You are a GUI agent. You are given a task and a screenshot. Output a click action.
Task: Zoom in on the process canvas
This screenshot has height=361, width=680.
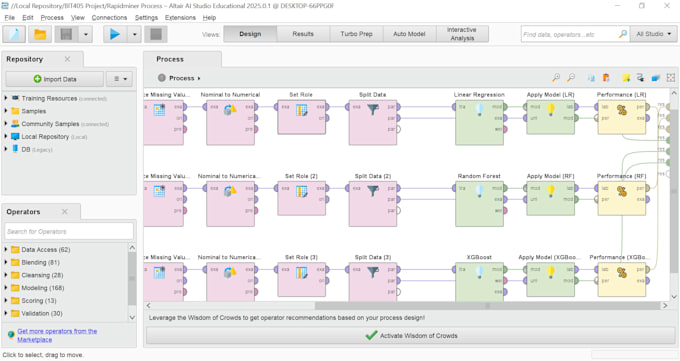pyautogui.click(x=556, y=78)
